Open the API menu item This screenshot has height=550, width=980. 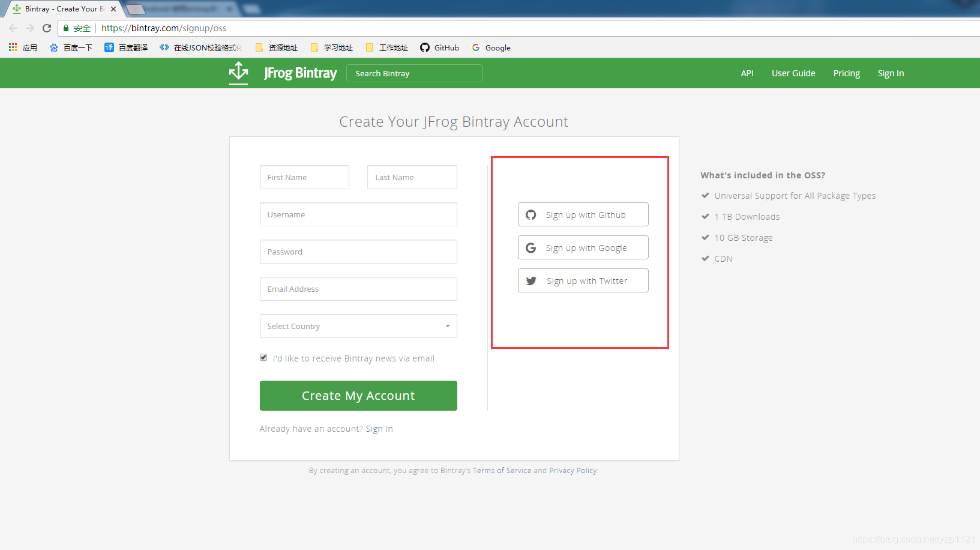[747, 73]
